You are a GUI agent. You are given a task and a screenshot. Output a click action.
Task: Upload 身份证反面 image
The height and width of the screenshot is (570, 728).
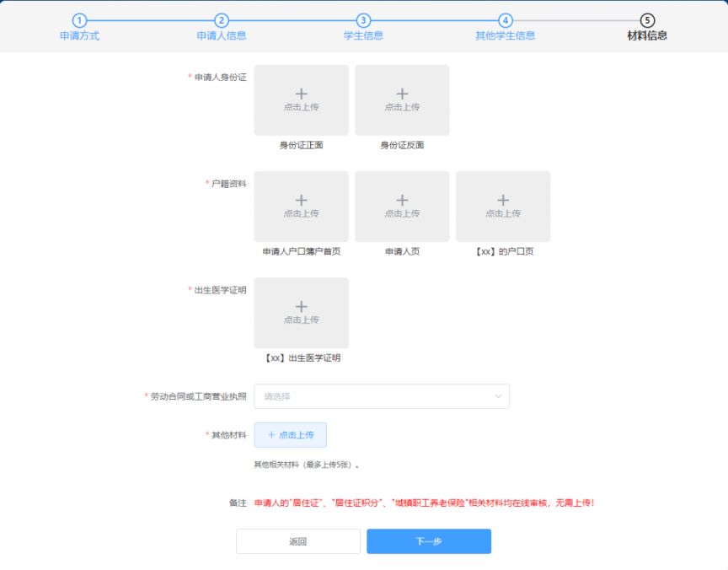pos(402,99)
